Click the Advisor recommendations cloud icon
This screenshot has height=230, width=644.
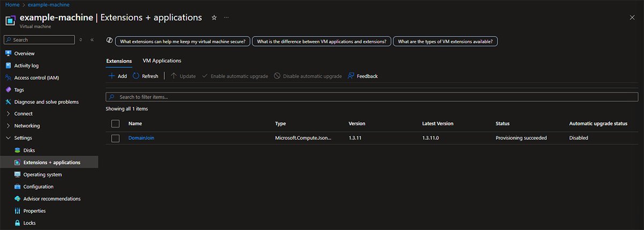[17, 198]
